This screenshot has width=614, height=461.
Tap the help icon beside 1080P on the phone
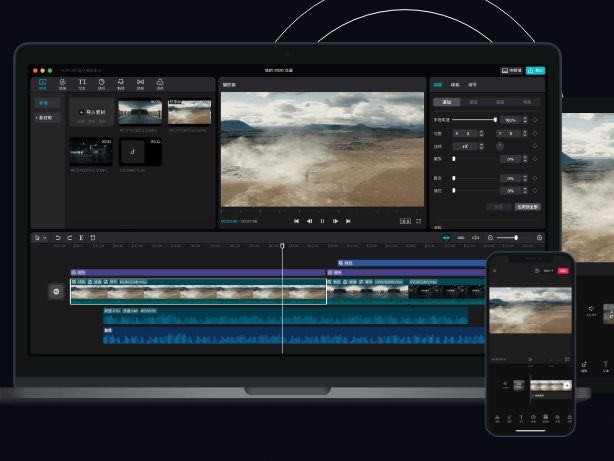tap(537, 271)
